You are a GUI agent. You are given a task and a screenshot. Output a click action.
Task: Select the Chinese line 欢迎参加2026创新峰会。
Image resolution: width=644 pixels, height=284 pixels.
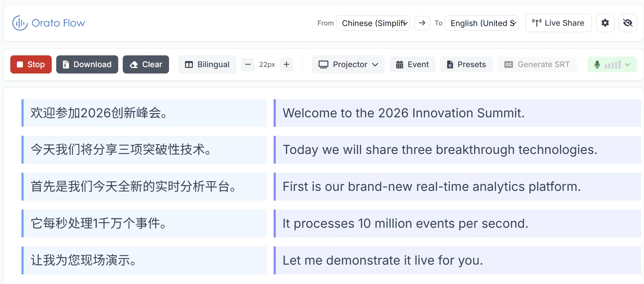144,113
